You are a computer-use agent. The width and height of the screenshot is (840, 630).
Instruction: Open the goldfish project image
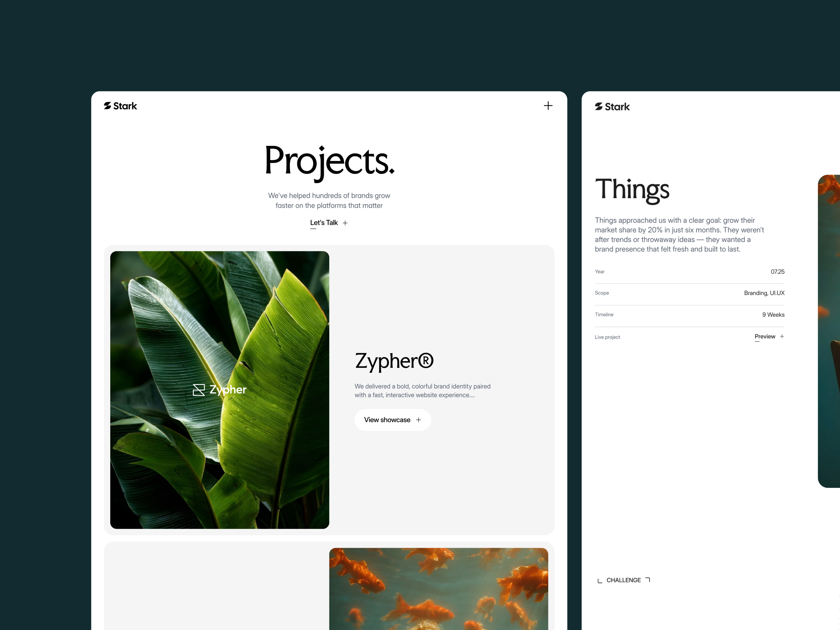[x=439, y=589]
